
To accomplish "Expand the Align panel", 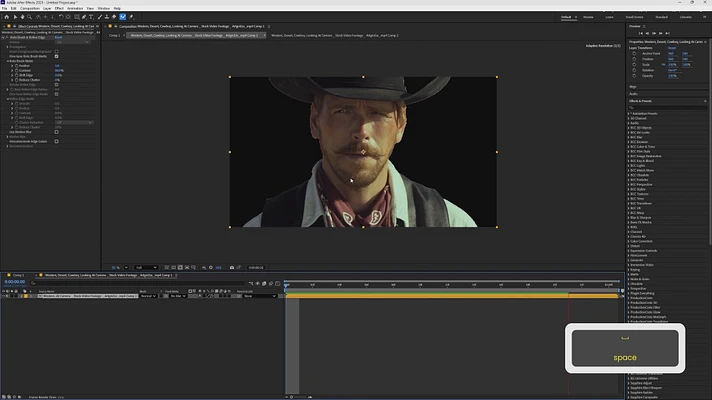I will coord(633,87).
